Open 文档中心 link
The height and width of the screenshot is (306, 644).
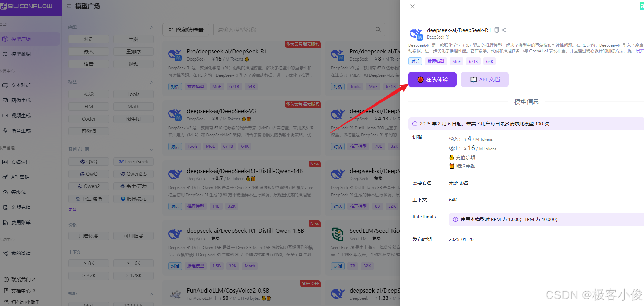pos(20,291)
